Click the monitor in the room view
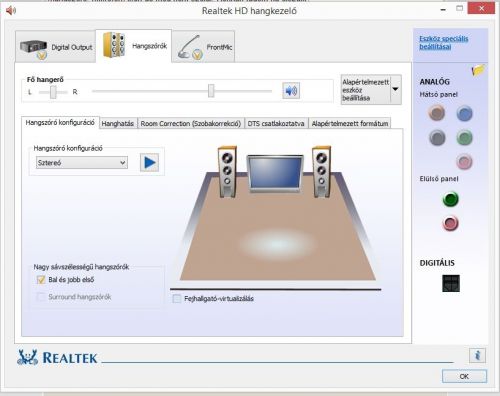This screenshot has height=396, width=500. pos(275,173)
